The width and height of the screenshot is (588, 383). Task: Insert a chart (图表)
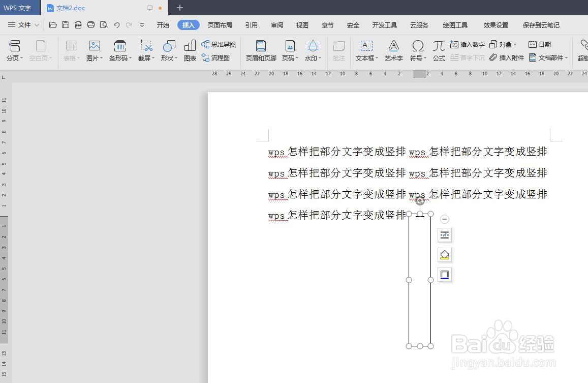190,51
